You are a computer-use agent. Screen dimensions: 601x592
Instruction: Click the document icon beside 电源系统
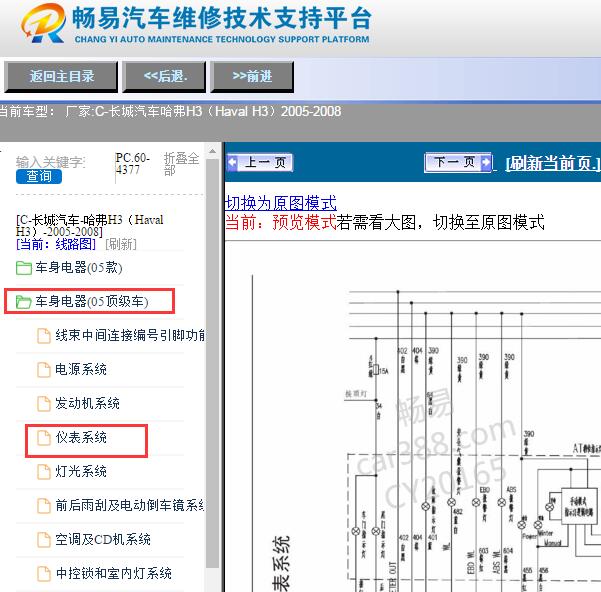pos(44,370)
